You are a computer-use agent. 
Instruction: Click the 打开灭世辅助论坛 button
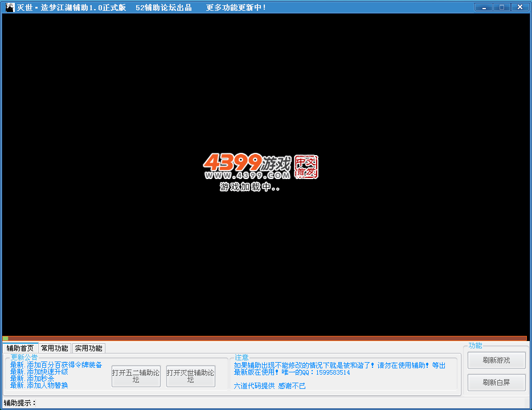click(x=190, y=376)
